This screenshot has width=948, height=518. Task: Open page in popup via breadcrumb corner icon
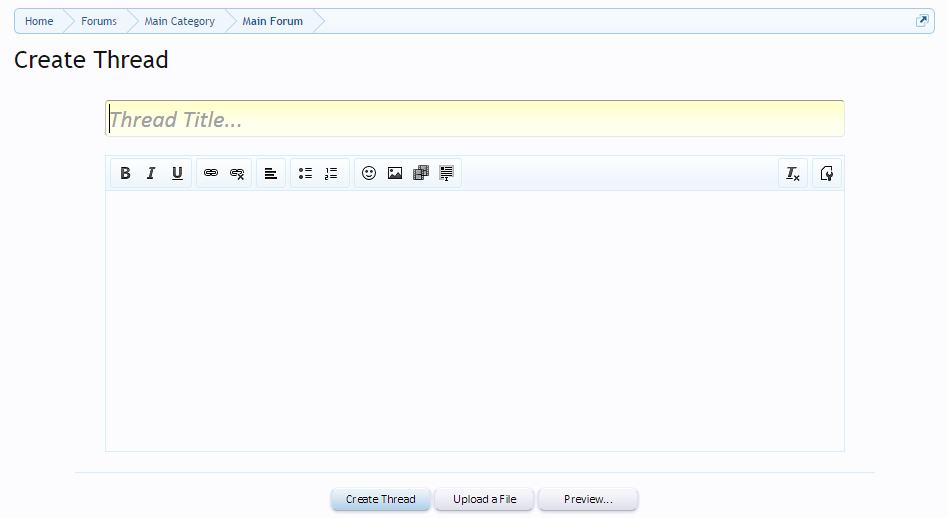click(x=922, y=21)
